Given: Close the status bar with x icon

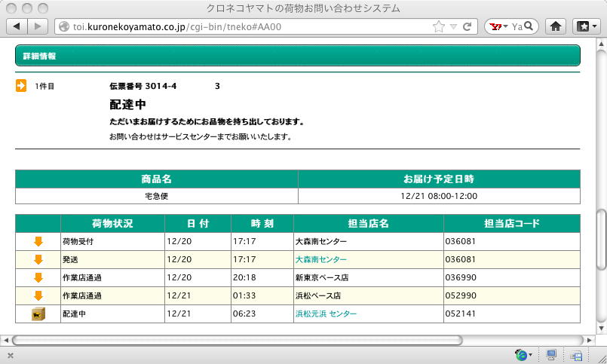Looking at the screenshot, I should coord(11,355).
